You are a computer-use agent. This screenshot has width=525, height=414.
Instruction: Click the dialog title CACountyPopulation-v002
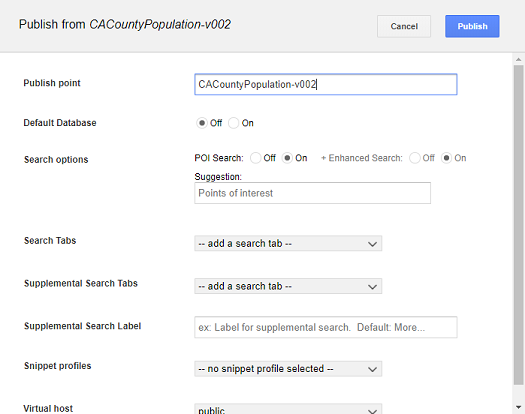tap(160, 24)
